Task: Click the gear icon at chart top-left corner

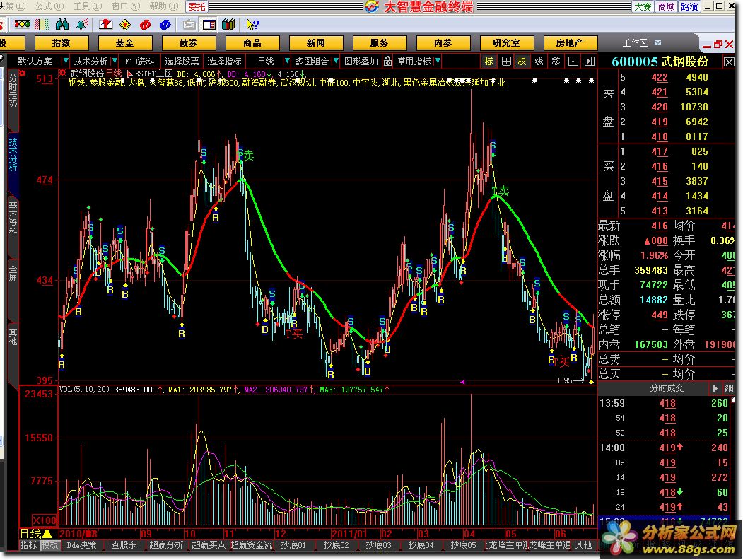Action: pos(23,73)
